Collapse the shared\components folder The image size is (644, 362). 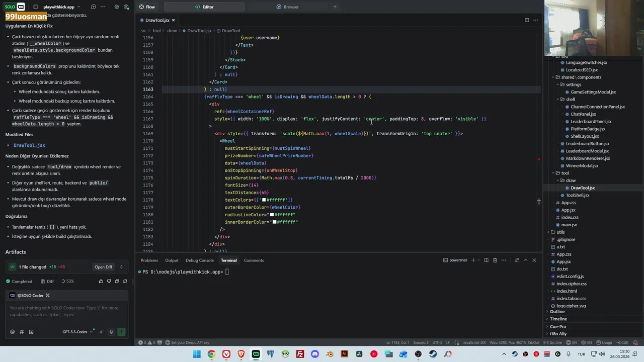(581, 77)
